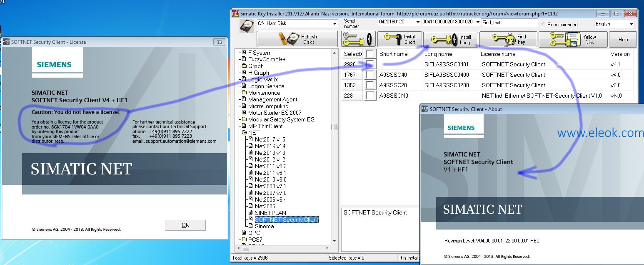The width and height of the screenshot is (644, 265).
Task: Click the Help button
Action: coord(623,39)
